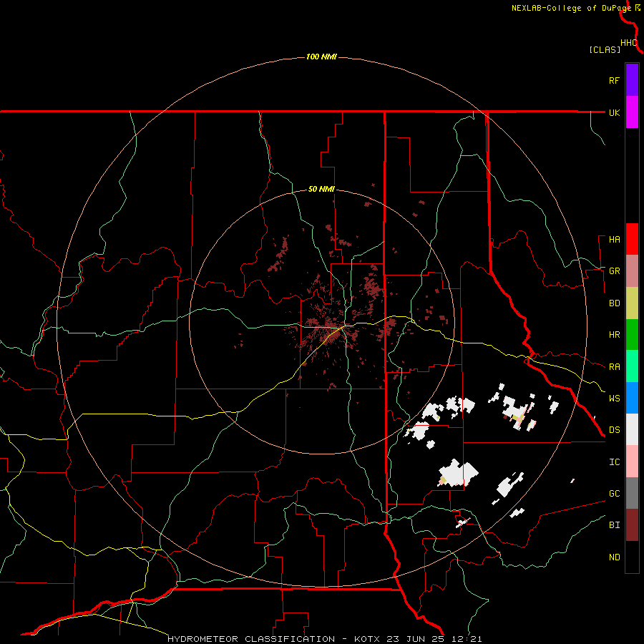Click the RF legend label
This screenshot has width=644, height=644.
(x=614, y=80)
